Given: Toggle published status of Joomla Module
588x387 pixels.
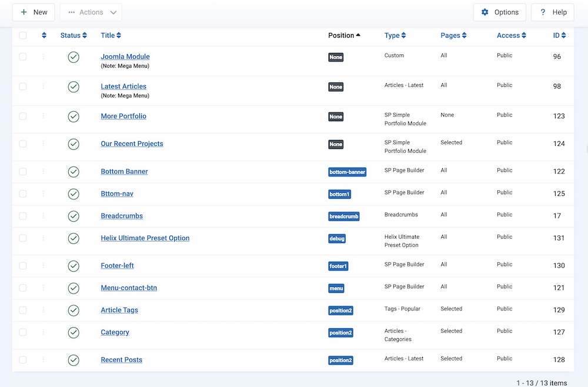Looking at the screenshot, I should (x=73, y=57).
